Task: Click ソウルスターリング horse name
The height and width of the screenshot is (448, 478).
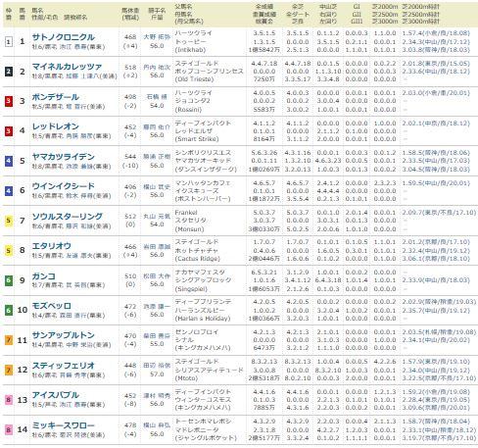Action: click(68, 217)
